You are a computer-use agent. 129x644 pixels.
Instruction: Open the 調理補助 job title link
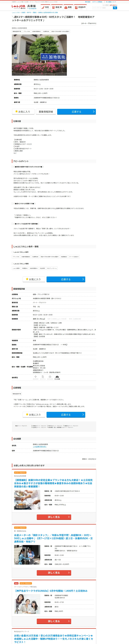(53, 483)
